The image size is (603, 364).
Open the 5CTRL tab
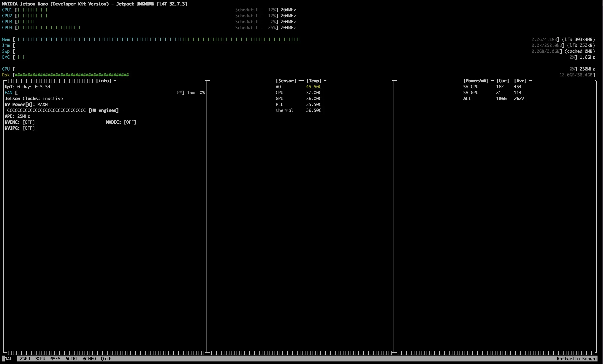pyautogui.click(x=72, y=359)
